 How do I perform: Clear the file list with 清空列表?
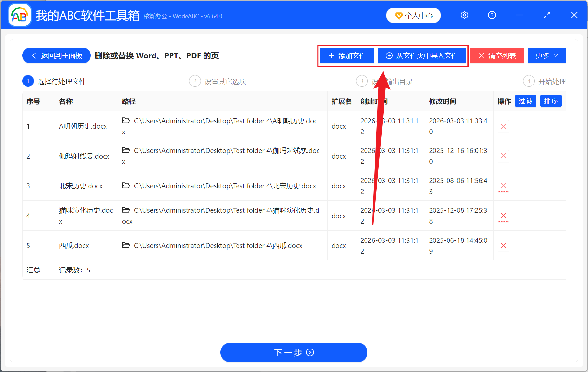click(x=497, y=55)
